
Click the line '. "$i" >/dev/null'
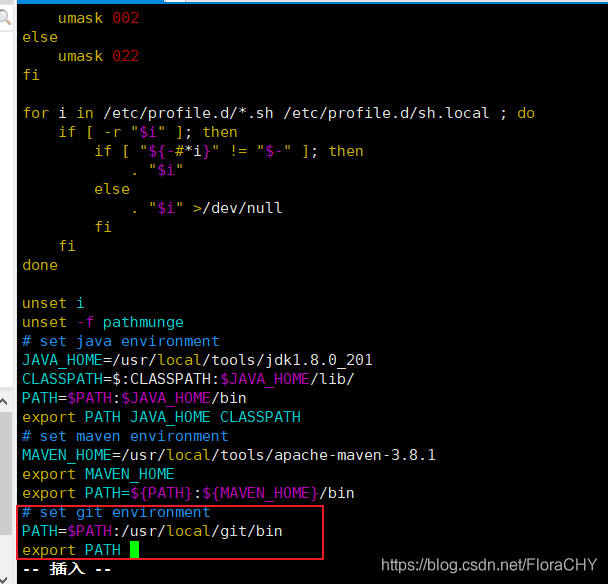[x=206, y=208]
